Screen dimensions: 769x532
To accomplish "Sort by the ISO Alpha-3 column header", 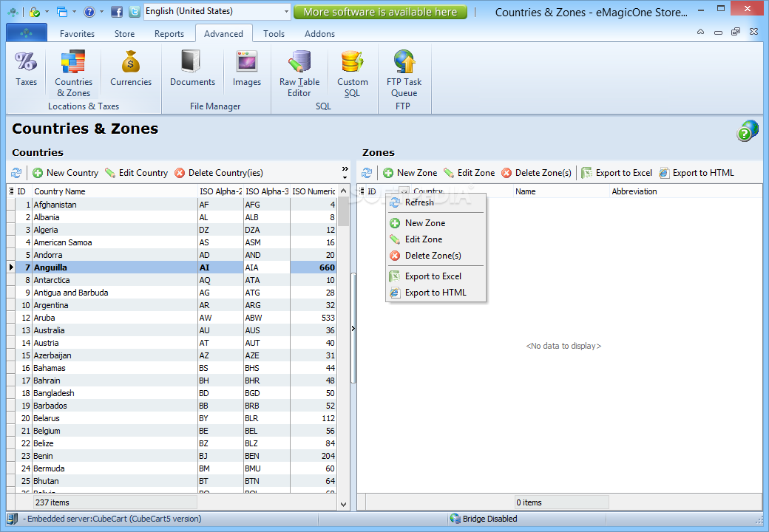I will [x=267, y=191].
